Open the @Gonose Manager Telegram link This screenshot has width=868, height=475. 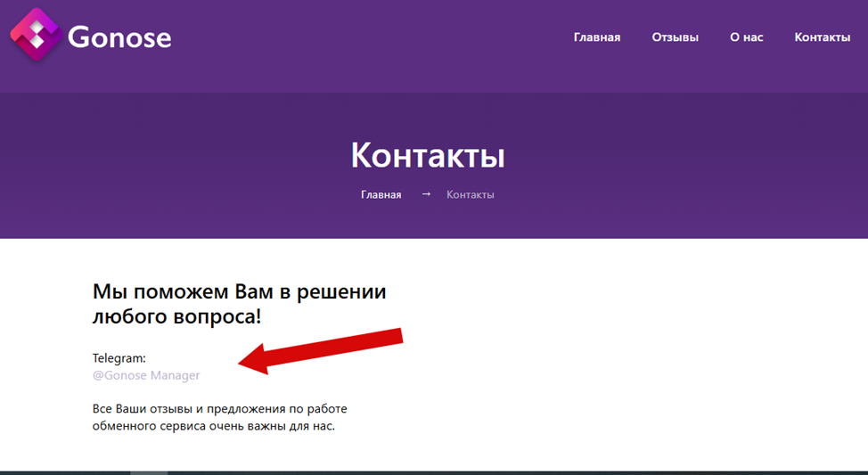[x=146, y=375]
